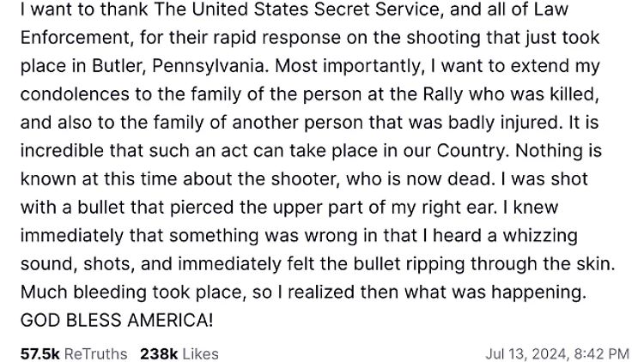Click the text 'Butler, Pennsylvania'

click(x=178, y=66)
